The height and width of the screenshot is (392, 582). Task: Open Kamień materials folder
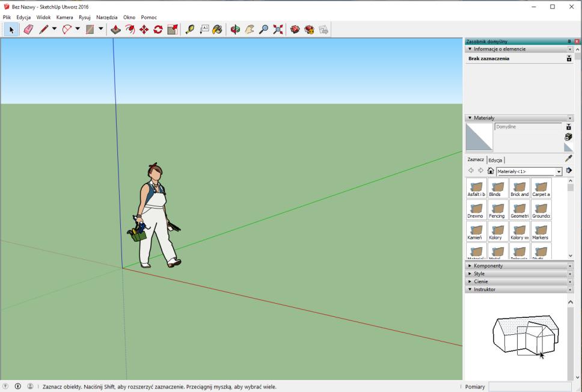coord(476,231)
